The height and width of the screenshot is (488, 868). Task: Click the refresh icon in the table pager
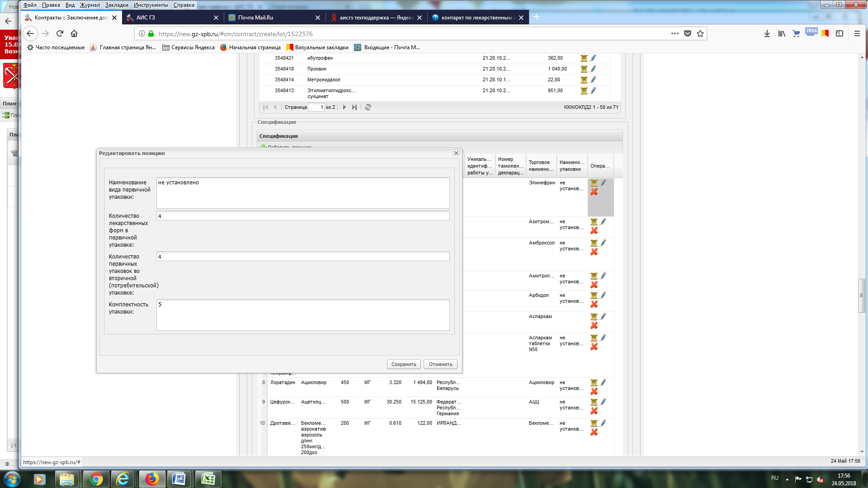pos(368,107)
